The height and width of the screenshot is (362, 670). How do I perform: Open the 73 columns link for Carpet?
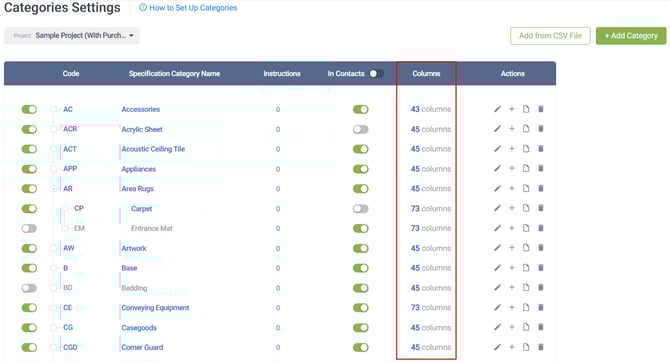coord(431,209)
